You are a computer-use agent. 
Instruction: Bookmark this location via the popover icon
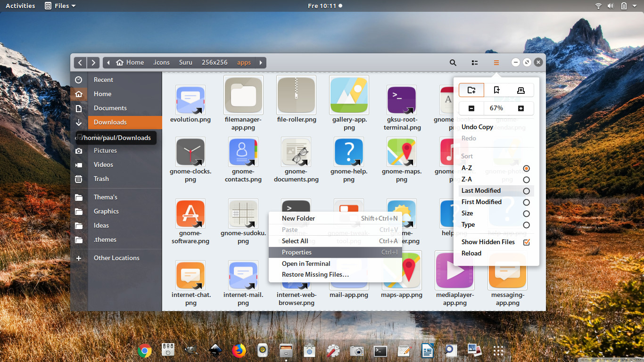(x=496, y=90)
